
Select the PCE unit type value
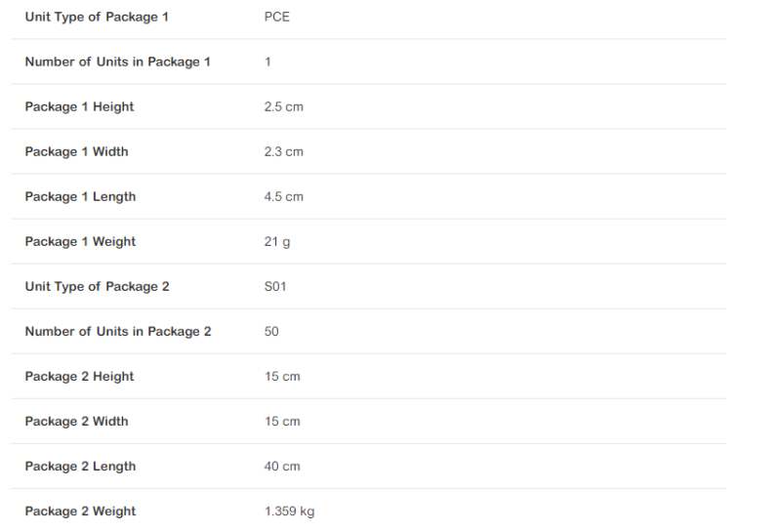point(276,17)
